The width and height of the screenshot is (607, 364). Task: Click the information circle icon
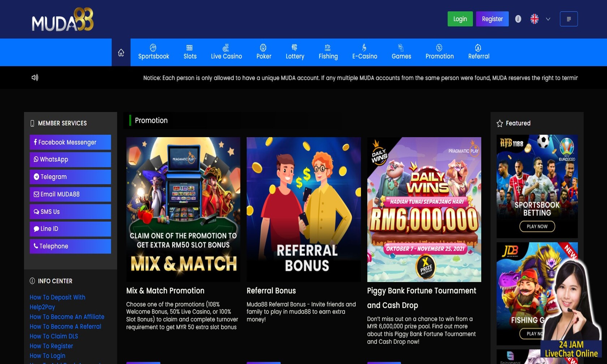click(x=518, y=19)
